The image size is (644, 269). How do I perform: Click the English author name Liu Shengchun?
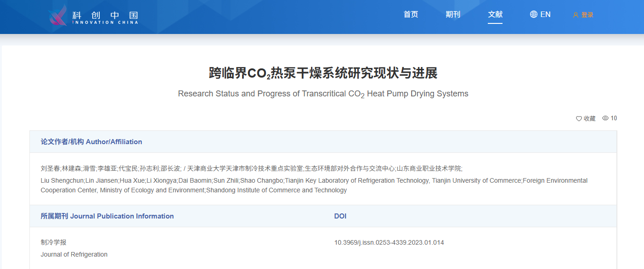click(62, 180)
